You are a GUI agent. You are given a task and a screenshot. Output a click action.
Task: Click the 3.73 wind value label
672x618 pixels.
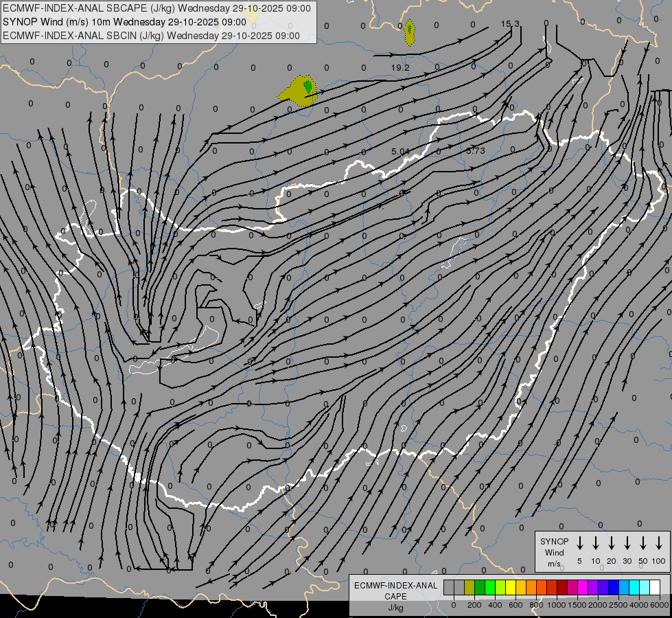pos(475,150)
